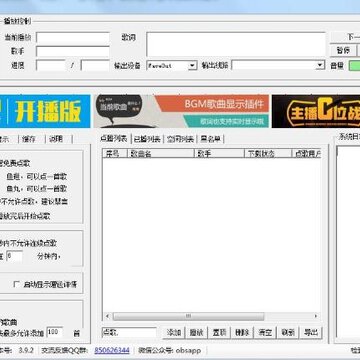The width and height of the screenshot is (360, 360).
Task: Open the 输出线路 dropdown
Action: 320,65
